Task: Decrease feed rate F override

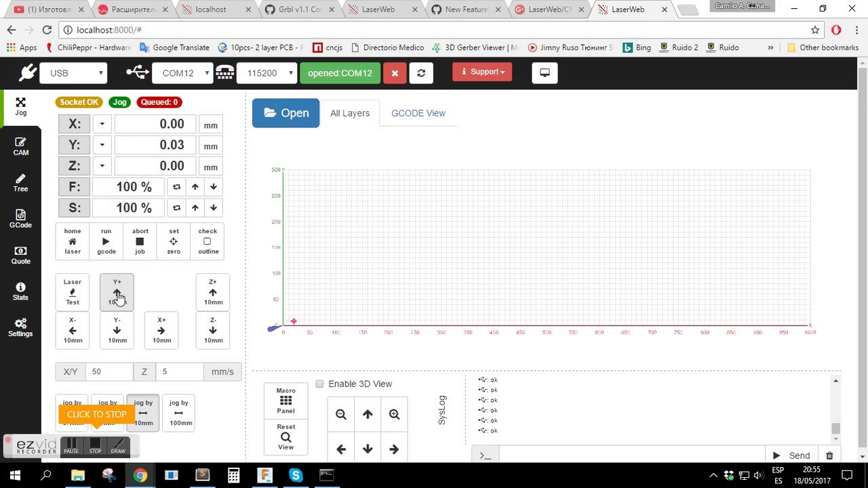Action: [x=214, y=187]
